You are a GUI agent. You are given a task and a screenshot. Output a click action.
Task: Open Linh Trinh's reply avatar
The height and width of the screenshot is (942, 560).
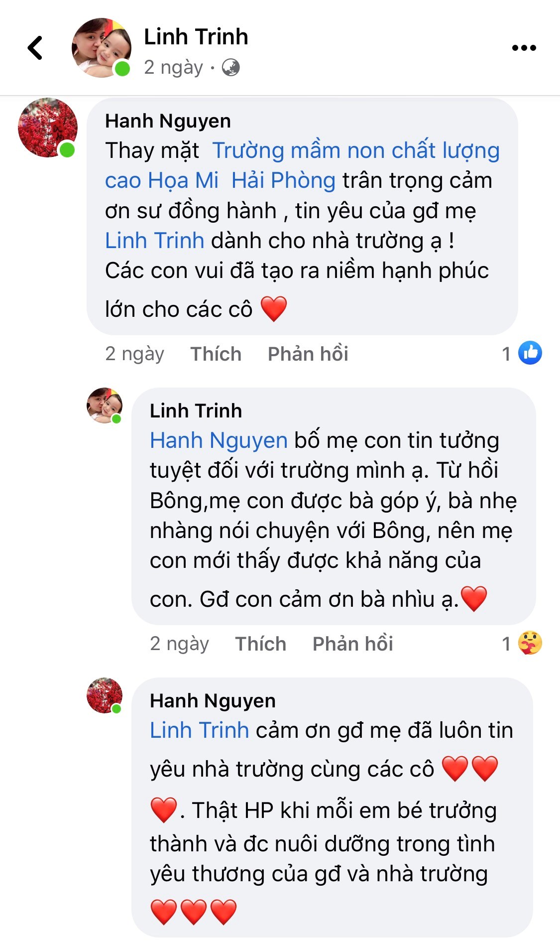click(105, 405)
